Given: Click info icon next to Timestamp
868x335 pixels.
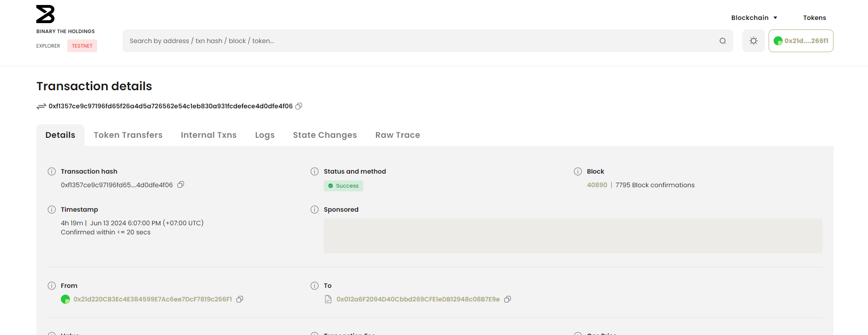Looking at the screenshot, I should coord(52,209).
